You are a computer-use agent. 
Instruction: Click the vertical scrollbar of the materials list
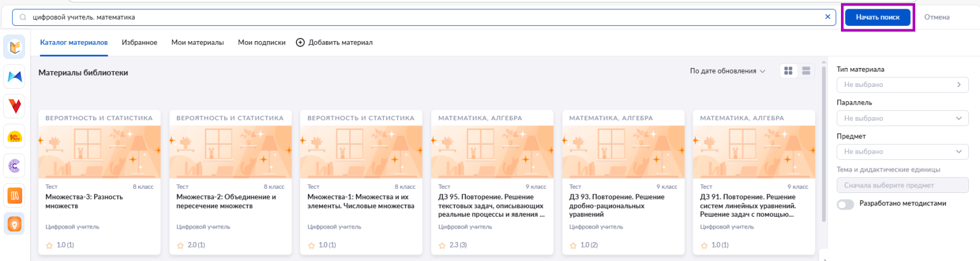[824, 144]
